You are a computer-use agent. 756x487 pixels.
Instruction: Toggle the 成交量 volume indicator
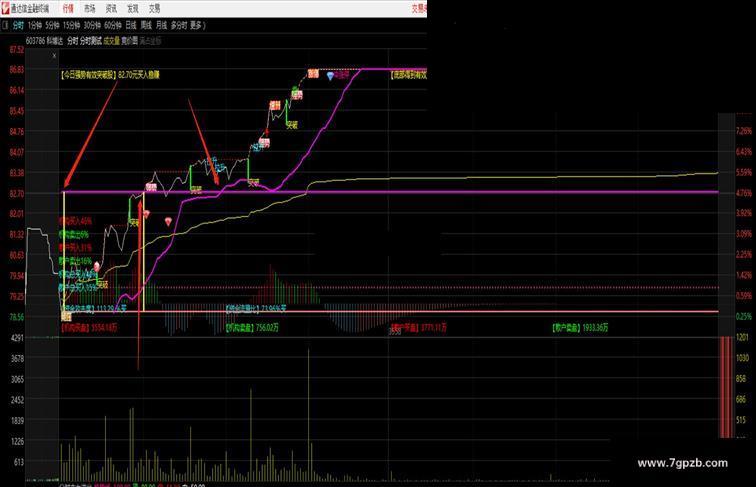[111, 41]
